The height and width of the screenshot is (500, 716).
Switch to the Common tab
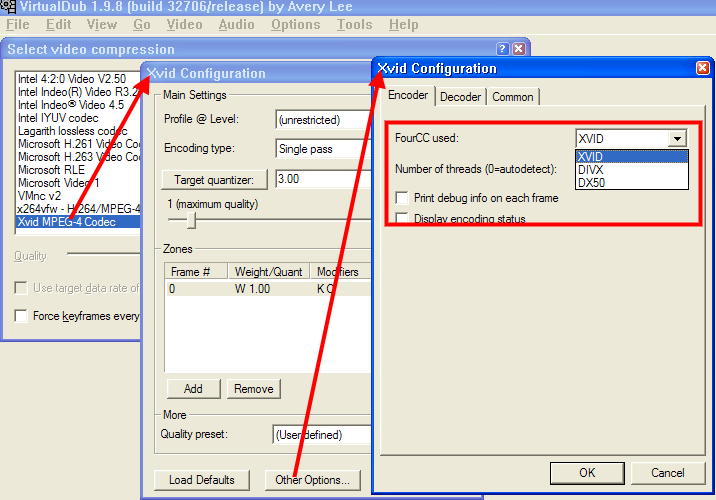click(512, 97)
